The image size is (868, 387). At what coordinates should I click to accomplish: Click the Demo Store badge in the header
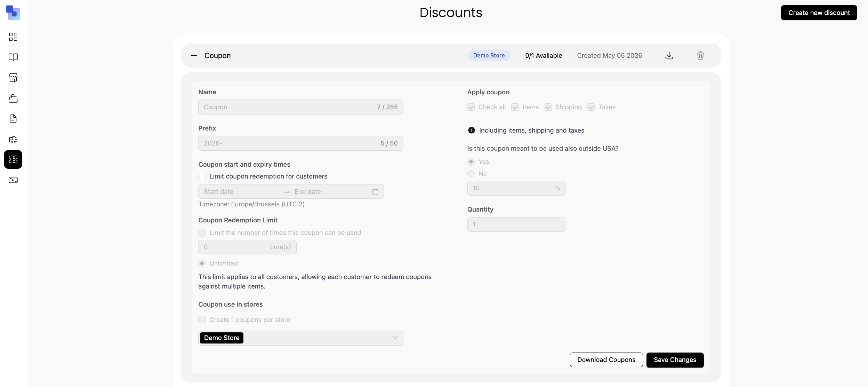tap(489, 56)
